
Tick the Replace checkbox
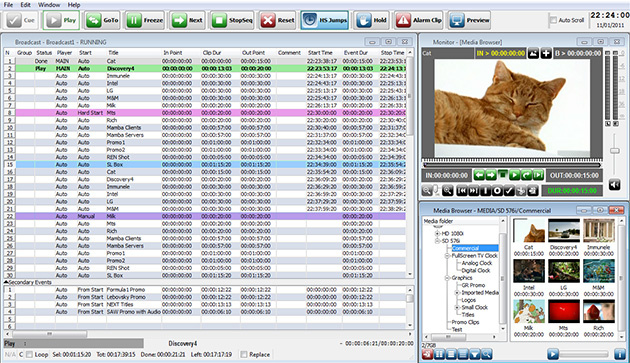(243, 355)
